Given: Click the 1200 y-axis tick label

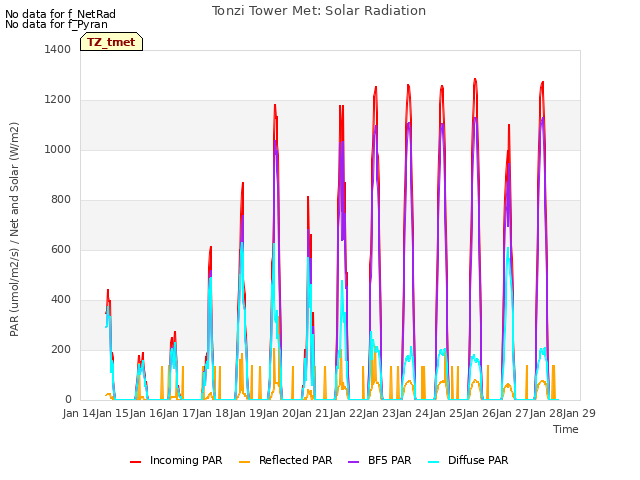Looking at the screenshot, I should (58, 100).
